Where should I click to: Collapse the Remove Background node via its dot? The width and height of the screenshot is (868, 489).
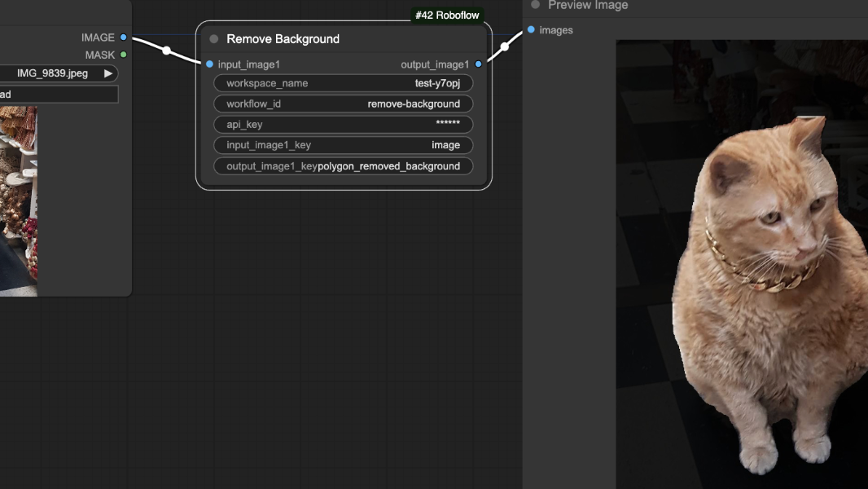click(214, 39)
